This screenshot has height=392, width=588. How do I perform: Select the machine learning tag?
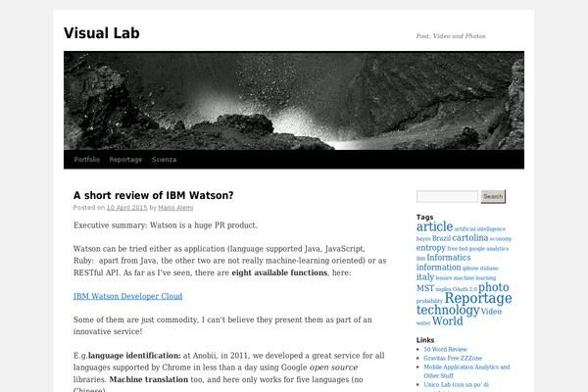[x=474, y=278]
